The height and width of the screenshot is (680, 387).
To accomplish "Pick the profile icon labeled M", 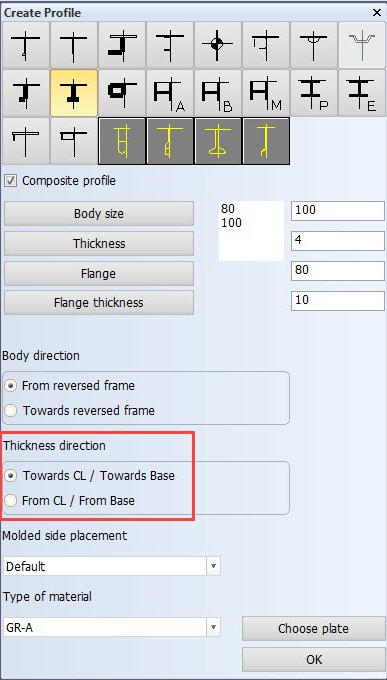I will (266, 93).
